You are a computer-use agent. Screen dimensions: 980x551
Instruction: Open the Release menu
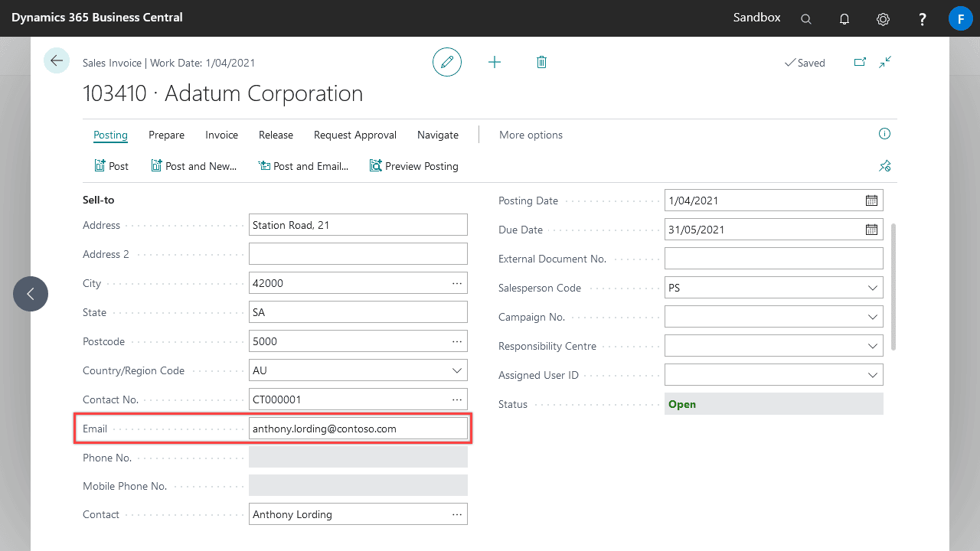coord(276,135)
